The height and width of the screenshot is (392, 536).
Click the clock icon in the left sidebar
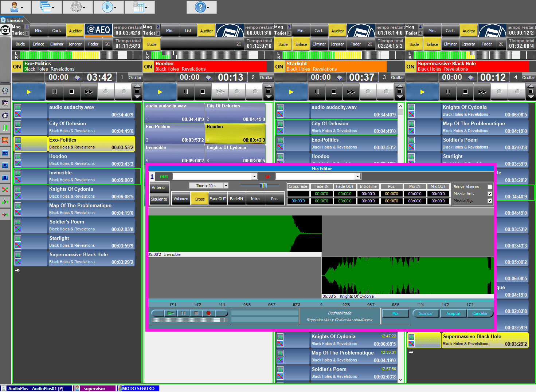pyautogui.click(x=5, y=91)
